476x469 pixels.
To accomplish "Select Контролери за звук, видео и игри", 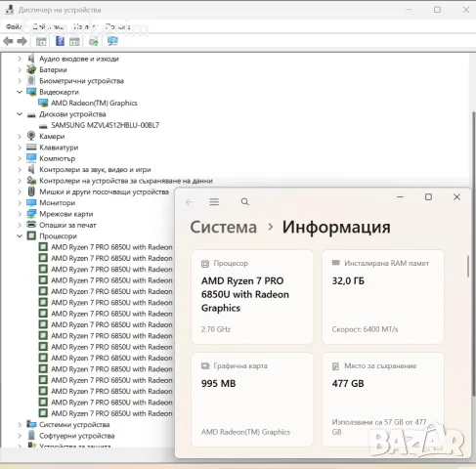I will (95, 170).
